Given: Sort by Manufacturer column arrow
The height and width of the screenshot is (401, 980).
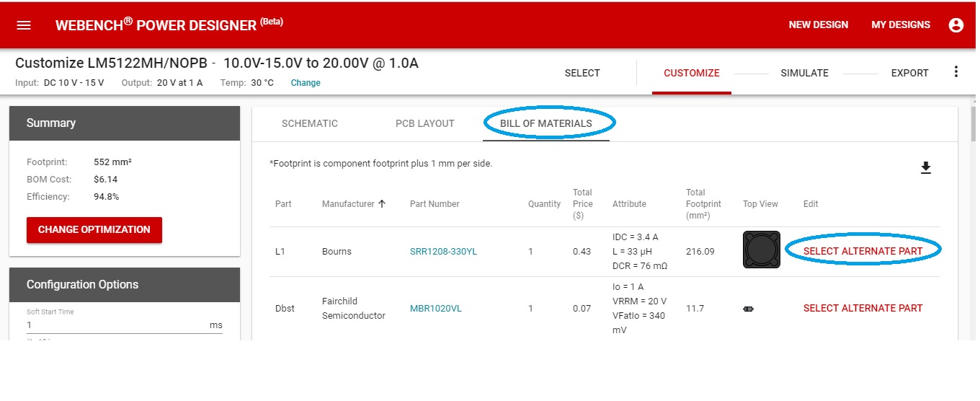Looking at the screenshot, I should pos(382,204).
